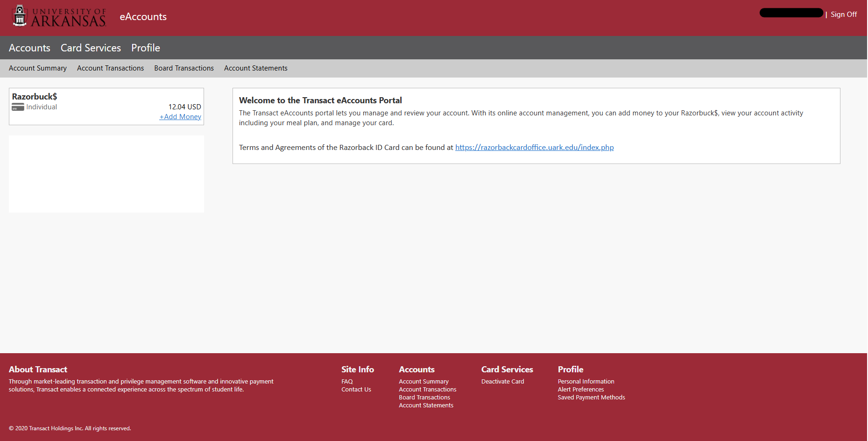The height and width of the screenshot is (441, 868).
Task: Select the Board Transactions tab
Action: [x=184, y=68]
